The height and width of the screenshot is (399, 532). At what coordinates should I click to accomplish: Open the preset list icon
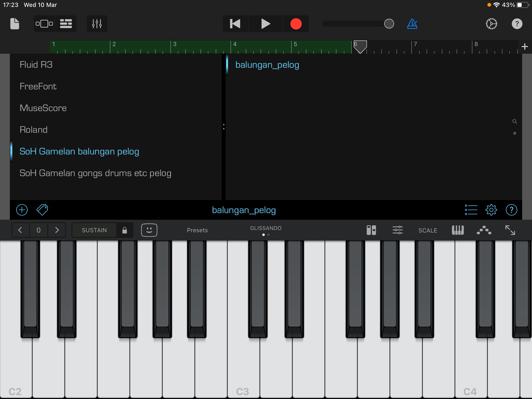pos(471,210)
